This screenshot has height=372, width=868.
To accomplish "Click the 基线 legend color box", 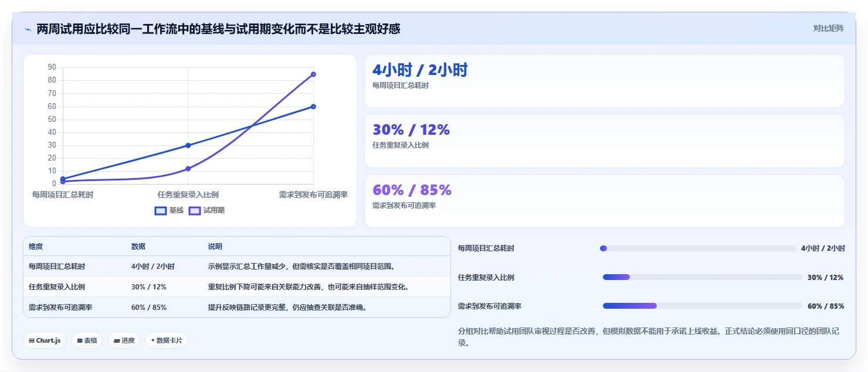I will click(x=161, y=210).
